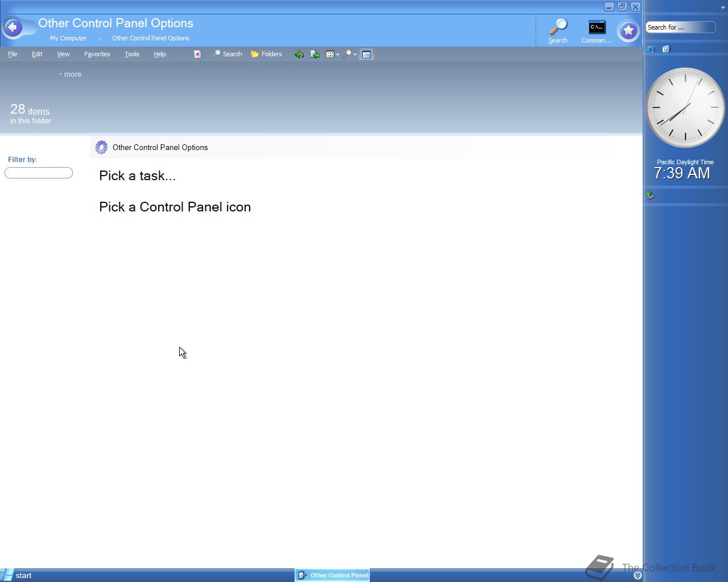The image size is (728, 582).
Task: Click the star Favorites button
Action: click(x=628, y=31)
